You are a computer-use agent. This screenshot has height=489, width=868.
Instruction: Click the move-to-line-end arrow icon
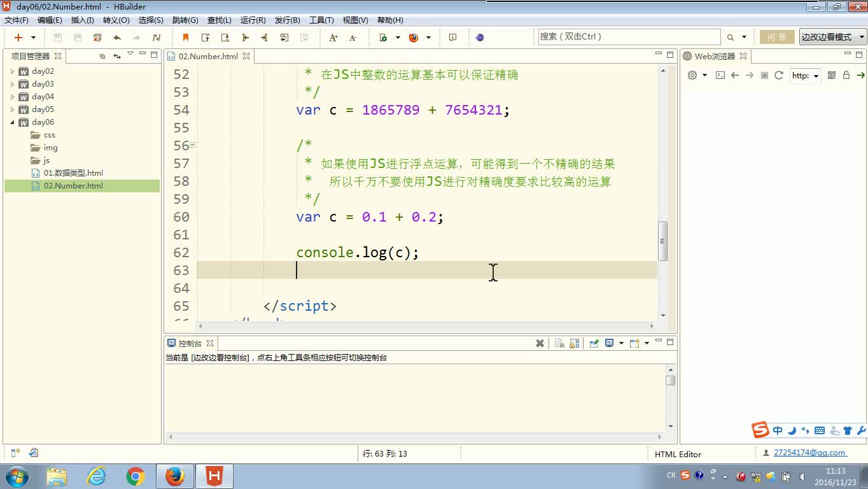point(265,38)
